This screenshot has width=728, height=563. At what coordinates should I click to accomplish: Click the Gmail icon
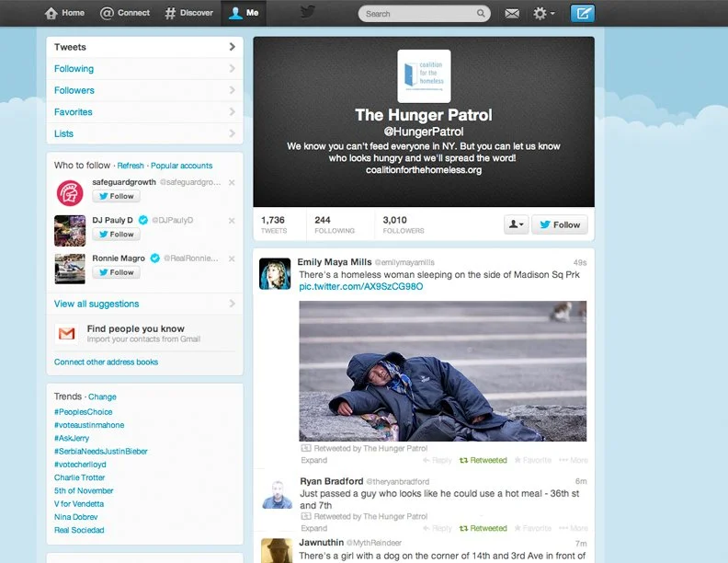coord(67,333)
